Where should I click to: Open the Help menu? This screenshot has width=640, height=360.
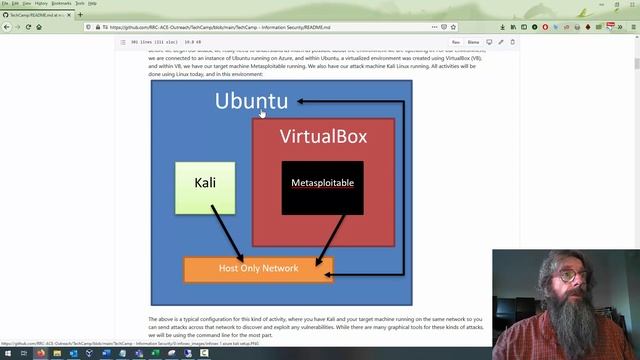(92, 3)
